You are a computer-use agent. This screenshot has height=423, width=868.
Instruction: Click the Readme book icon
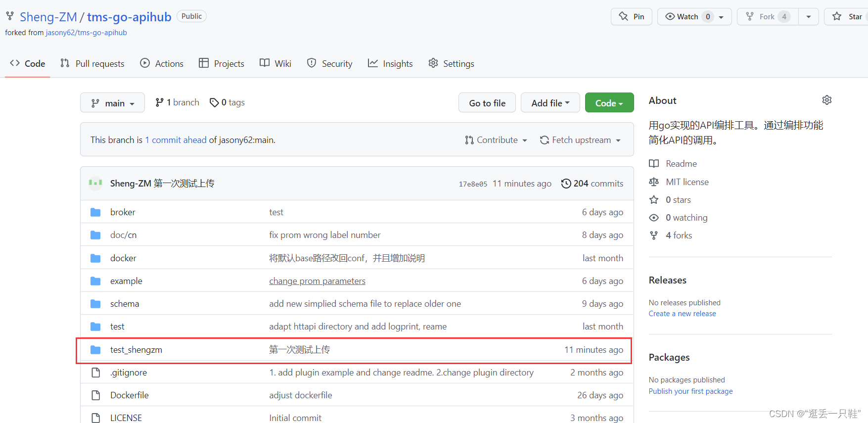[654, 164]
